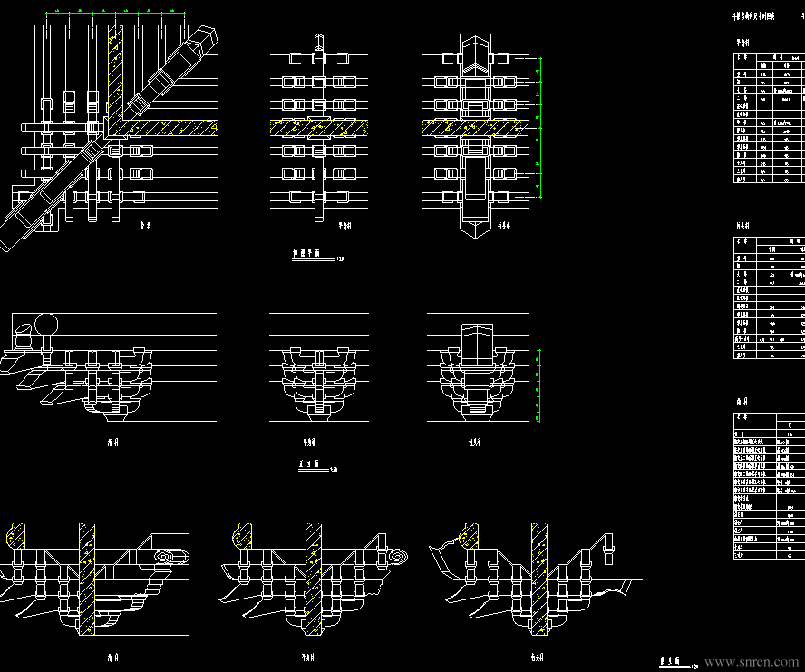Viewport: 805px width, 672px height.
Task: Click the green vertical dimension line beside plan view
Action: point(539,127)
